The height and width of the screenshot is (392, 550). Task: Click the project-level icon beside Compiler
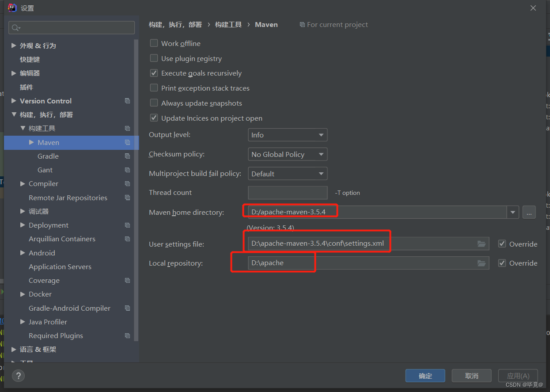tap(127, 183)
